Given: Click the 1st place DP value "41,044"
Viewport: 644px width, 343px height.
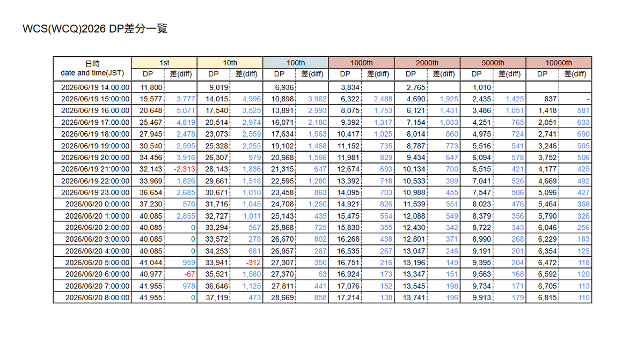Looking at the screenshot, I should coord(151,263).
